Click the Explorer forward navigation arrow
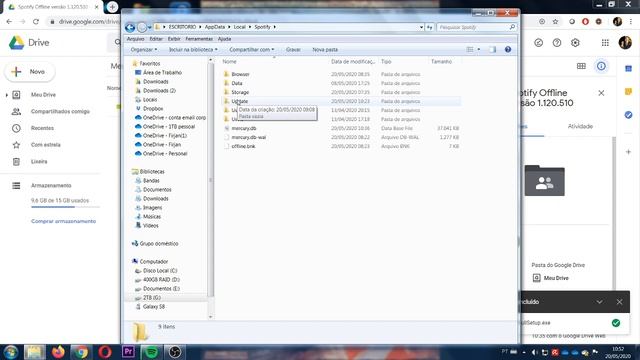The image size is (640, 360). tap(142, 27)
